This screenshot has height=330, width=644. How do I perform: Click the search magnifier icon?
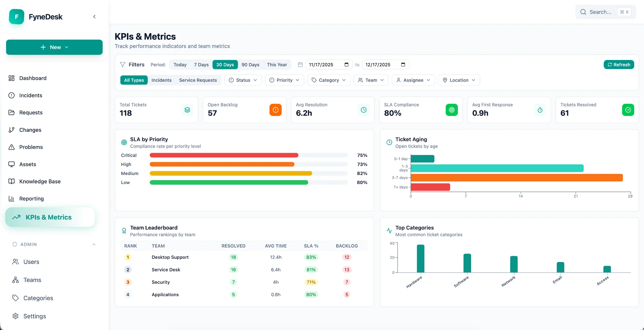[583, 12]
